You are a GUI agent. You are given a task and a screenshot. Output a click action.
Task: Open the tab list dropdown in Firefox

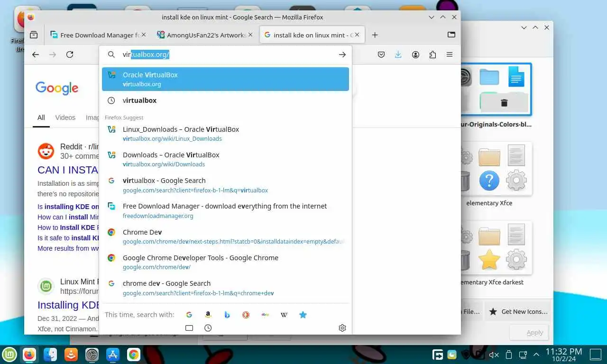(451, 35)
